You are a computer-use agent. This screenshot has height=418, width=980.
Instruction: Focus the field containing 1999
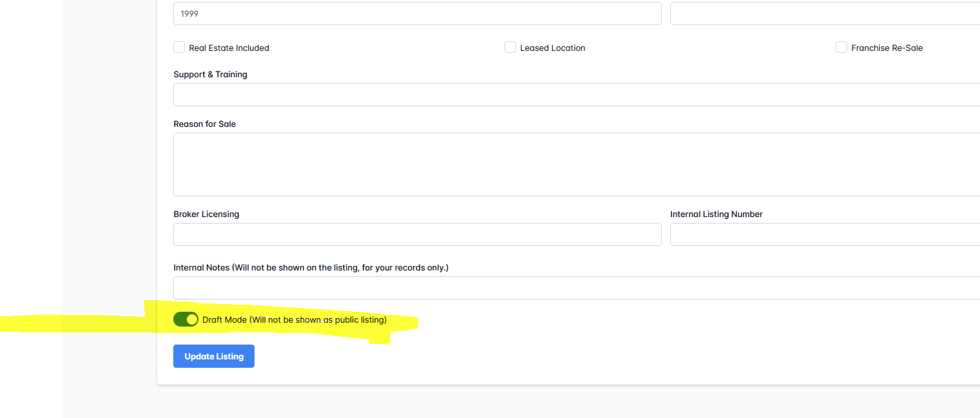click(417, 14)
